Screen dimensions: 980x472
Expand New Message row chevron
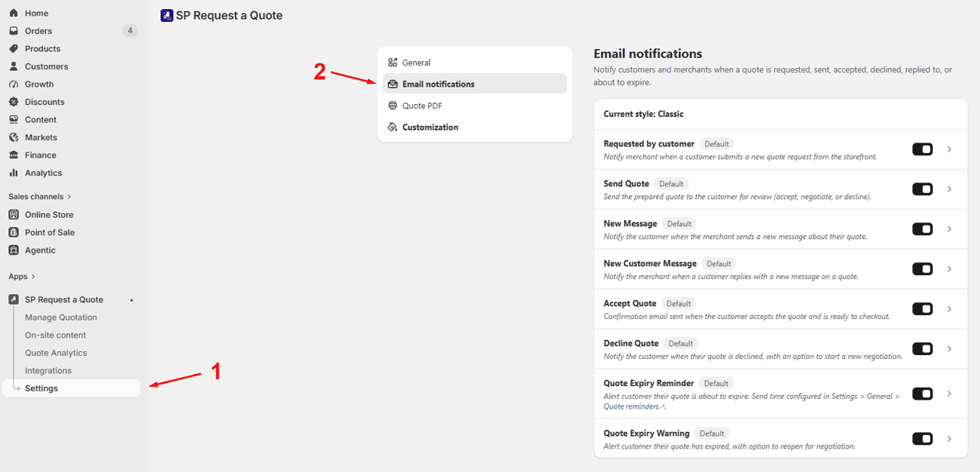pos(950,229)
